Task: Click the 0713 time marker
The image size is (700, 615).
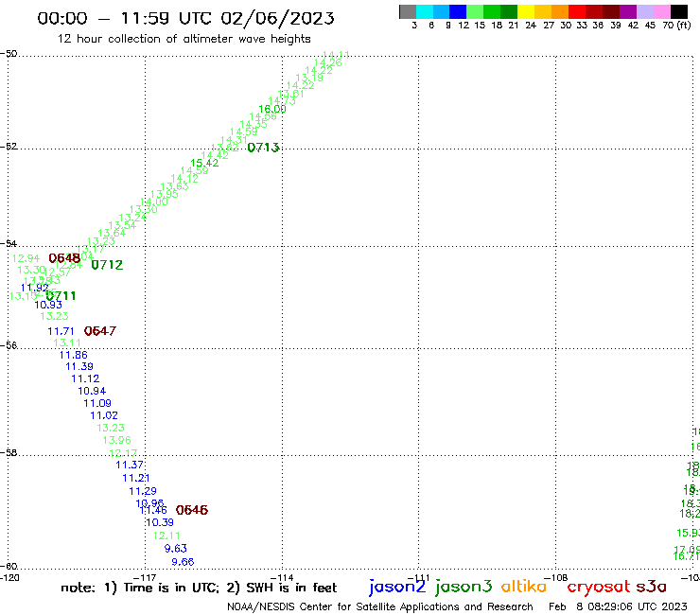Action: (x=263, y=148)
